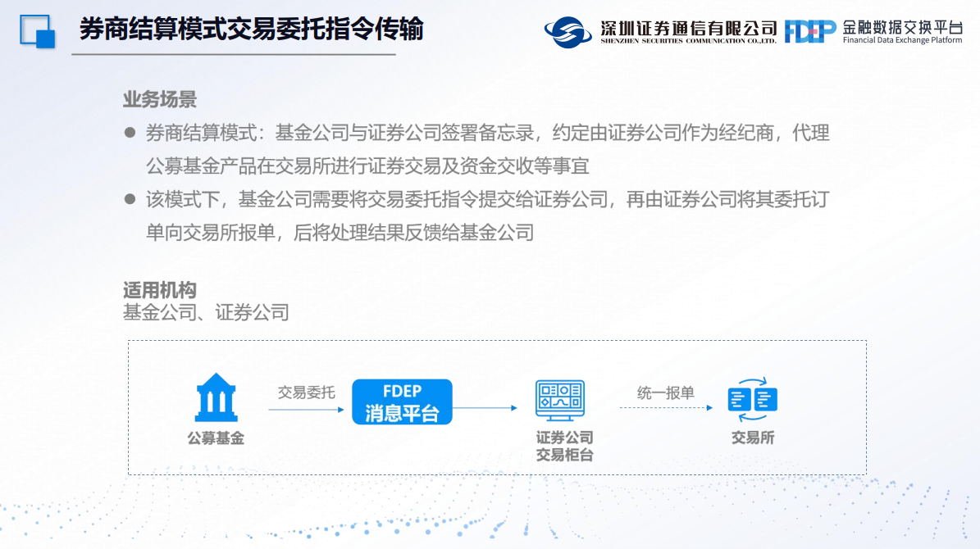Click the blue overlapping squares title icon
The width and height of the screenshot is (980, 549).
pyautogui.click(x=38, y=31)
